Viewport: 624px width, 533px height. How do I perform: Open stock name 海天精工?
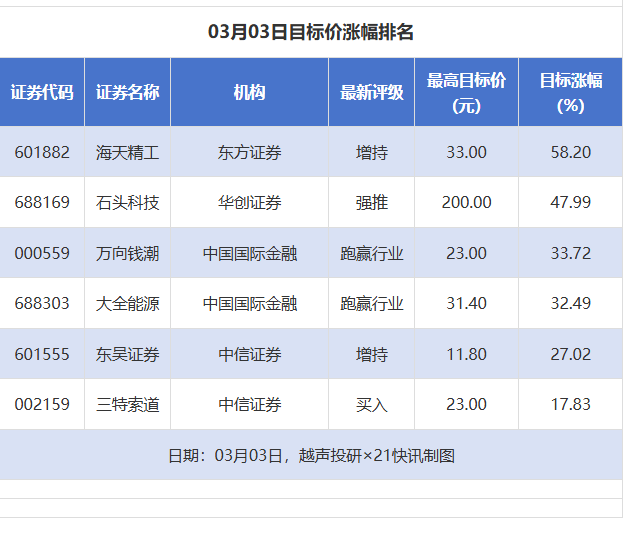pos(127,152)
